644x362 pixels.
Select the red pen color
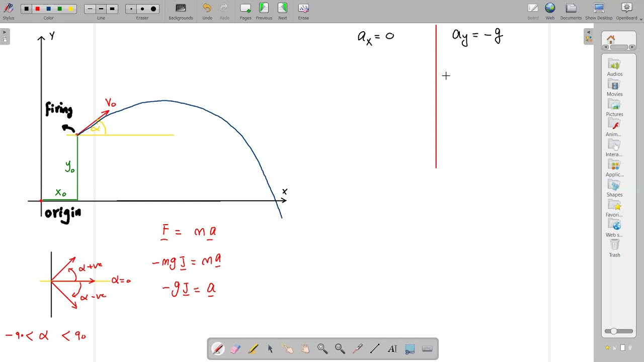[x=37, y=9]
